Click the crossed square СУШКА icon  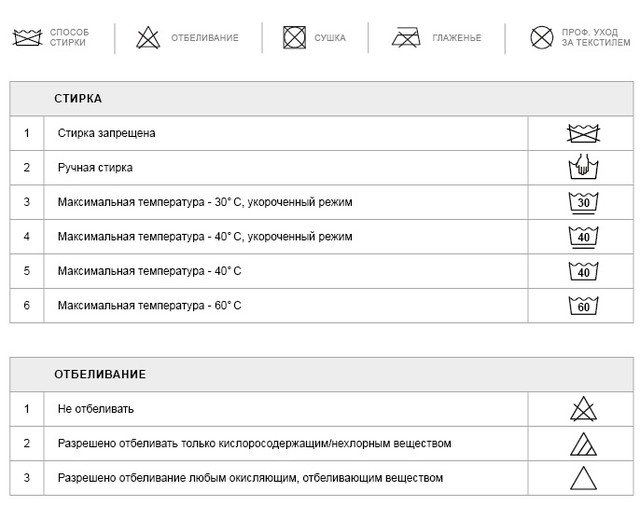coord(294,38)
